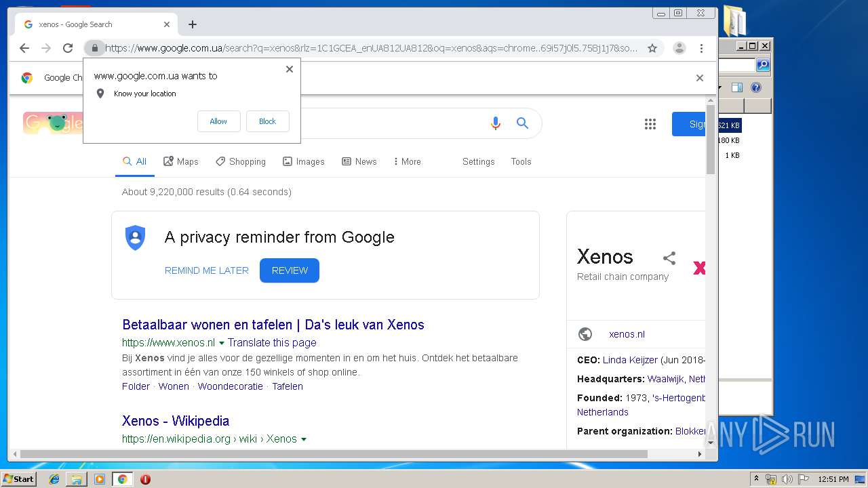This screenshot has width=868, height=488.
Task: Switch to Images results tab
Action: pos(304,162)
